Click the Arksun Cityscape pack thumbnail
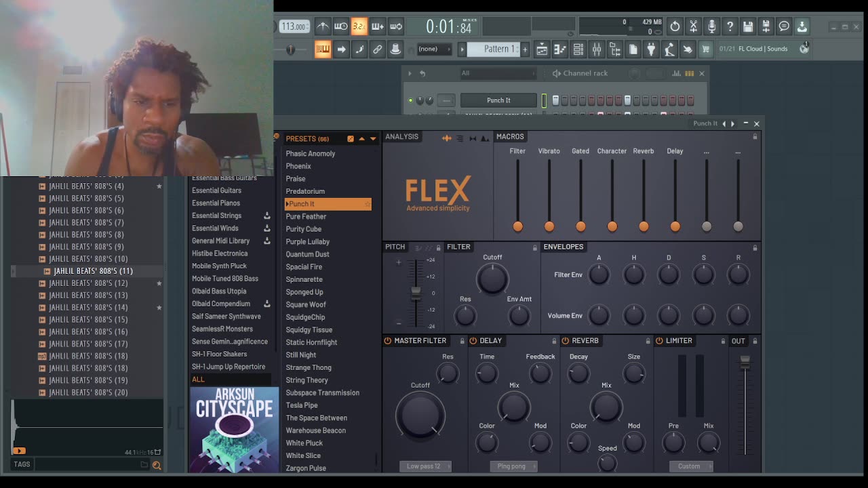868x488 pixels. 234,430
